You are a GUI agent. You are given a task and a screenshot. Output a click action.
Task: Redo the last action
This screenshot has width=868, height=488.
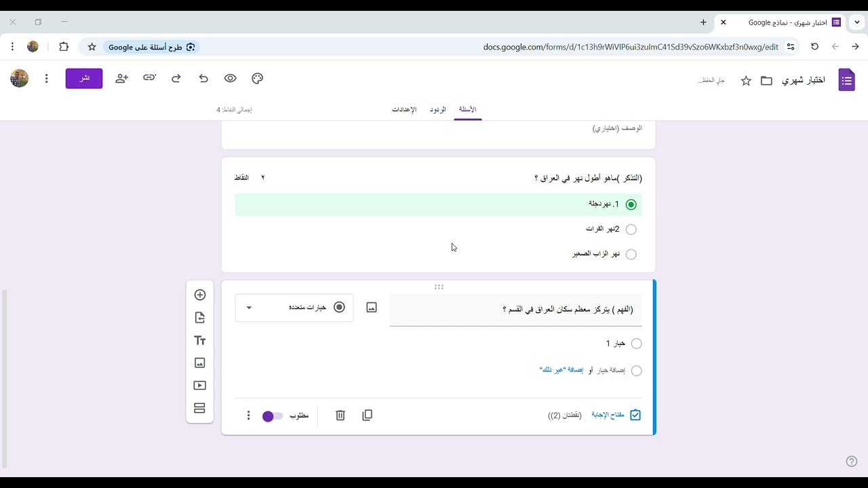[176, 79]
